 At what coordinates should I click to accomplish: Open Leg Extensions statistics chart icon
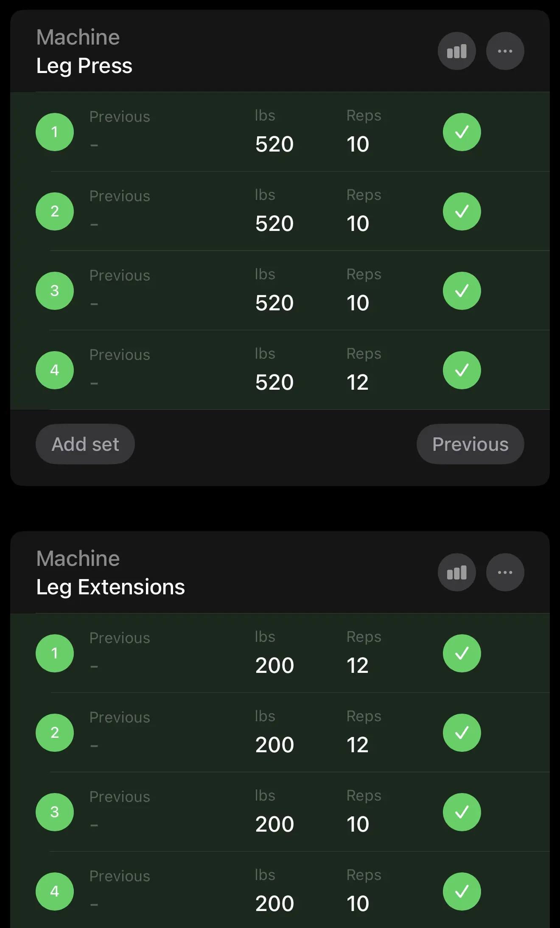pos(456,573)
